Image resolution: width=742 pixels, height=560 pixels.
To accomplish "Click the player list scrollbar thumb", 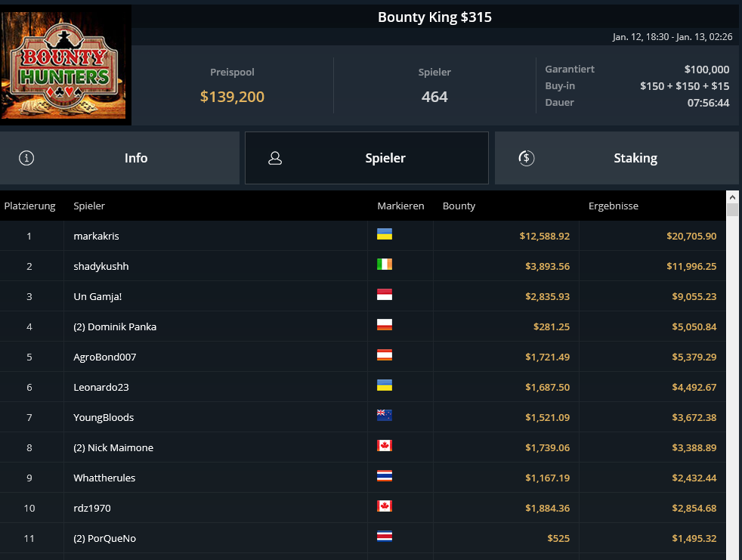I will (x=732, y=209).
